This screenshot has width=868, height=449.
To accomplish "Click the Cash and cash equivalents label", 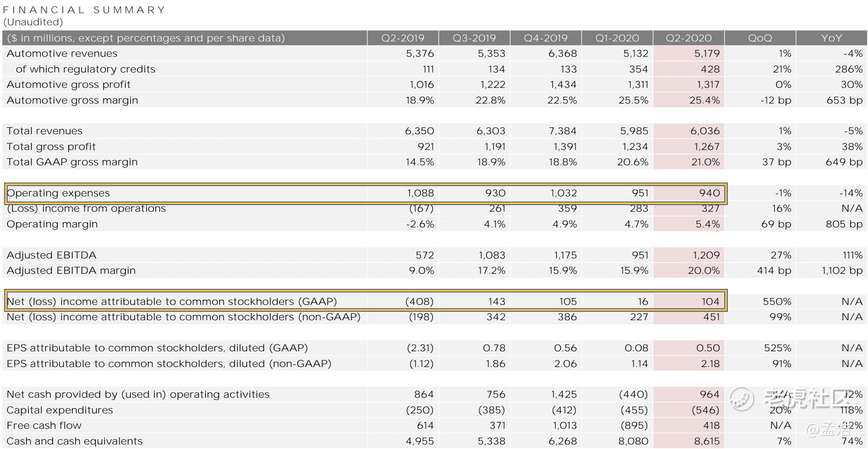I will (74, 441).
